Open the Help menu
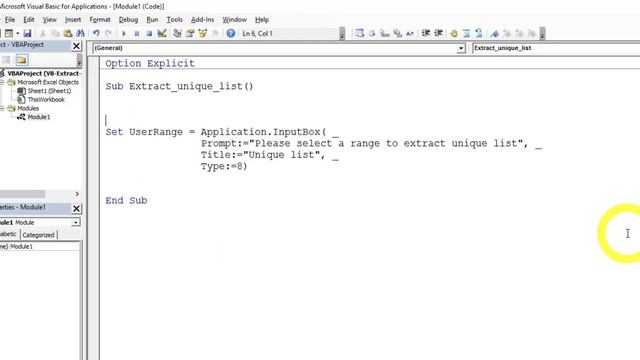 coord(262,20)
